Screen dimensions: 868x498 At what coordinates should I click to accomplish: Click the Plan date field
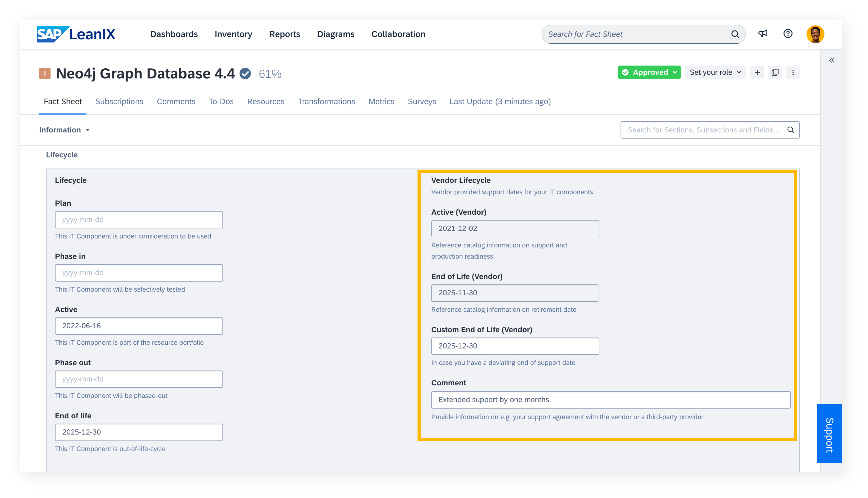(x=139, y=220)
